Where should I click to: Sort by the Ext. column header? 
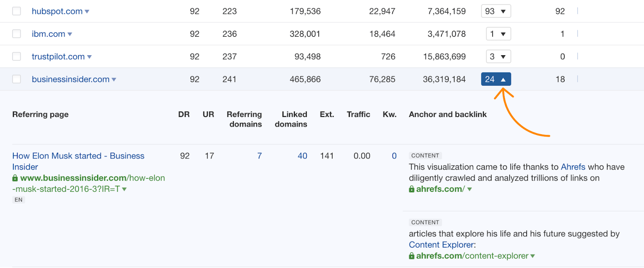pyautogui.click(x=327, y=114)
